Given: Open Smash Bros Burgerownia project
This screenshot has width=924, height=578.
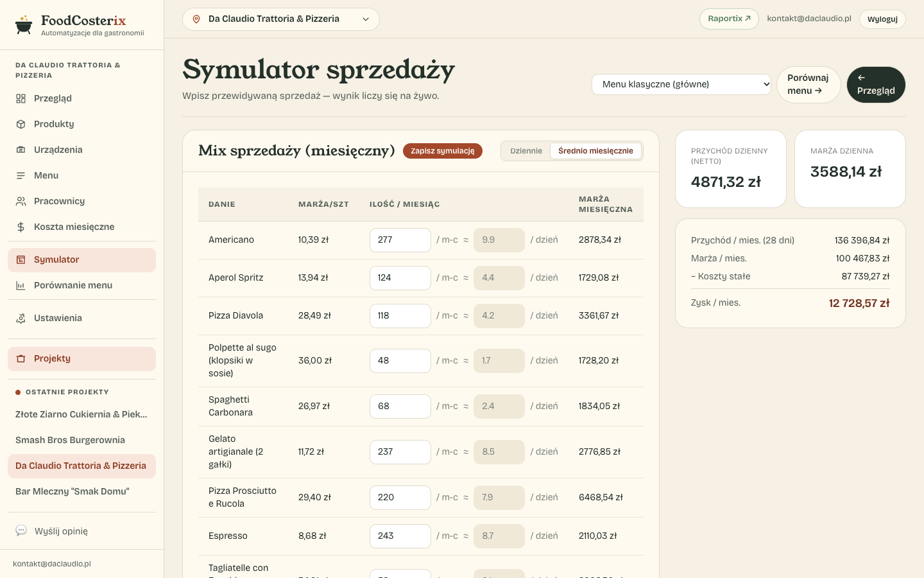Looking at the screenshot, I should (81, 440).
